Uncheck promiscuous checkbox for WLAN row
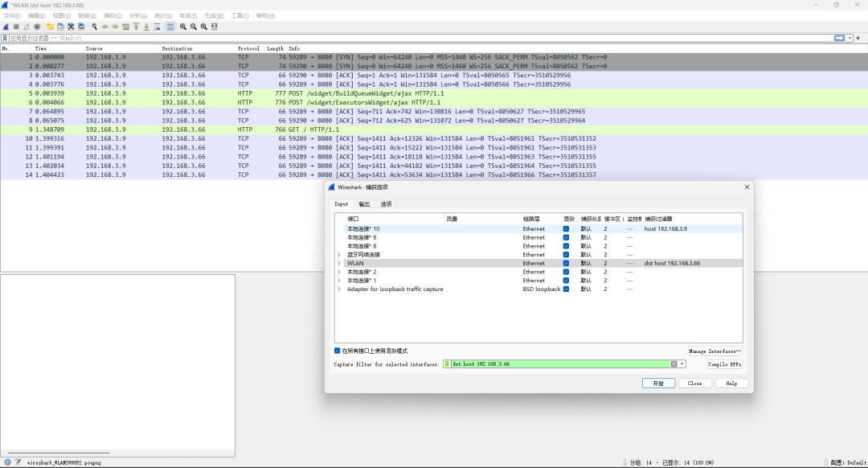Screen dimensions: 868x468 (x=566, y=263)
